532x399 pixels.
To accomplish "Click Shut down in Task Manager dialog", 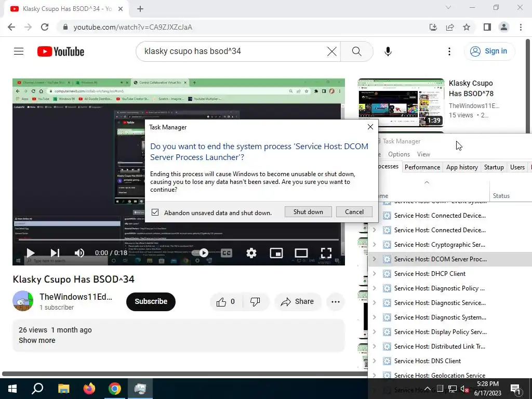I will [308, 212].
